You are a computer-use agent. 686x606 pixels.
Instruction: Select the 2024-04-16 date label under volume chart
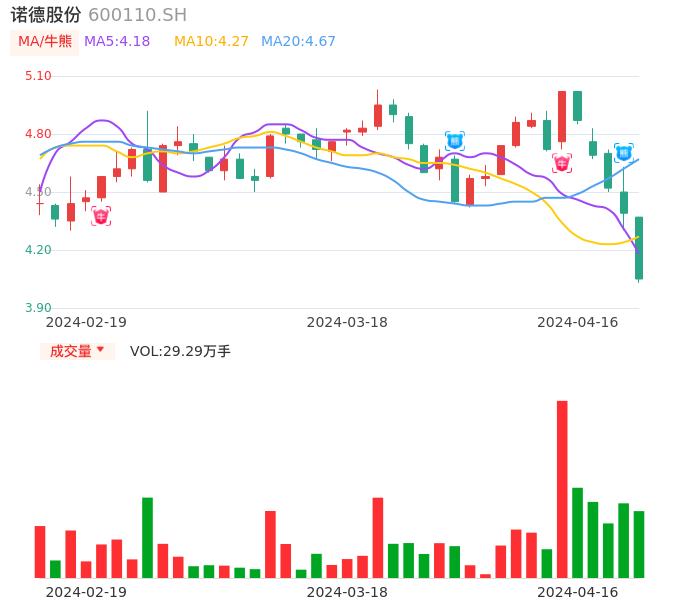point(578,592)
